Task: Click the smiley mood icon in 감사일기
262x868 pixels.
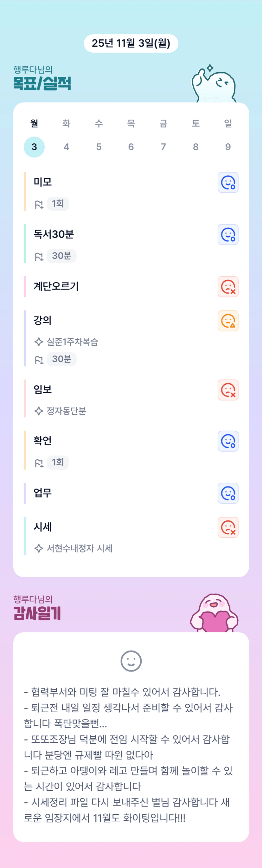Action: [x=131, y=661]
